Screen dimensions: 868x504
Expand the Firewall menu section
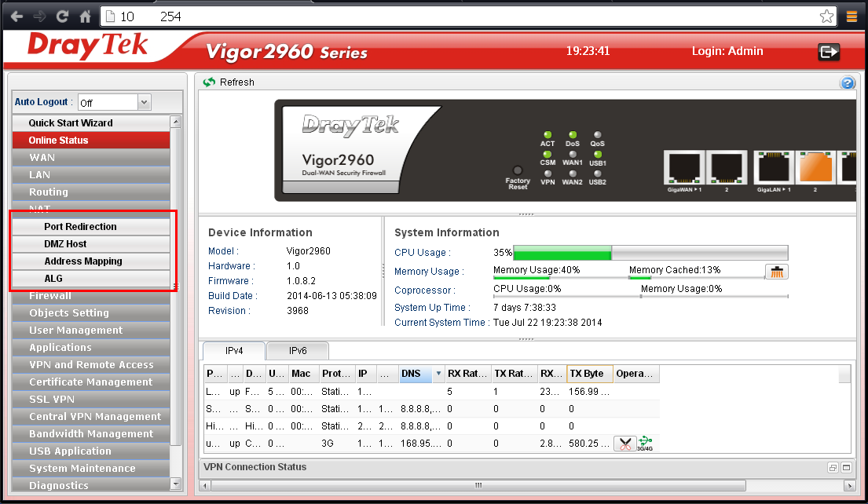(91, 296)
